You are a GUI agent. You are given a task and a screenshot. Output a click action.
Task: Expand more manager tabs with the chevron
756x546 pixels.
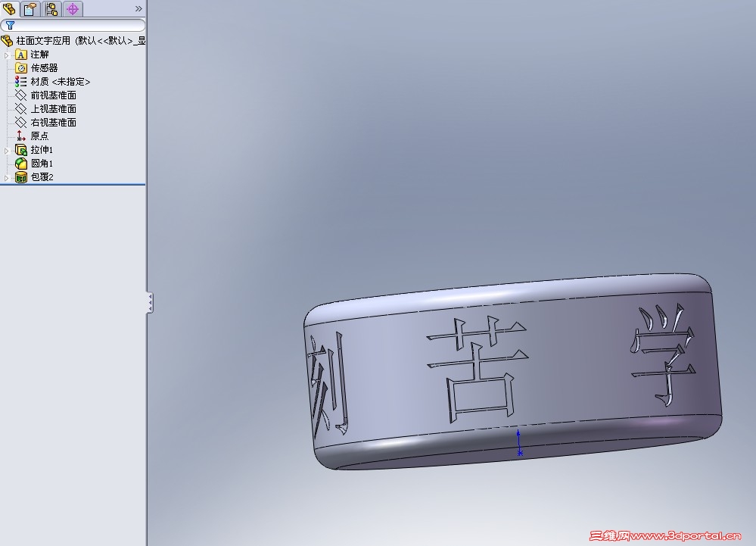[x=138, y=8]
